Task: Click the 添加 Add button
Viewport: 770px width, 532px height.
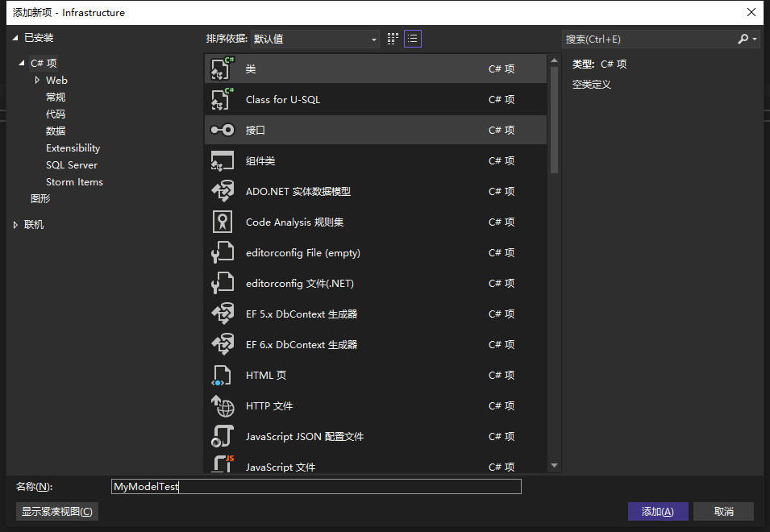Action: [657, 512]
